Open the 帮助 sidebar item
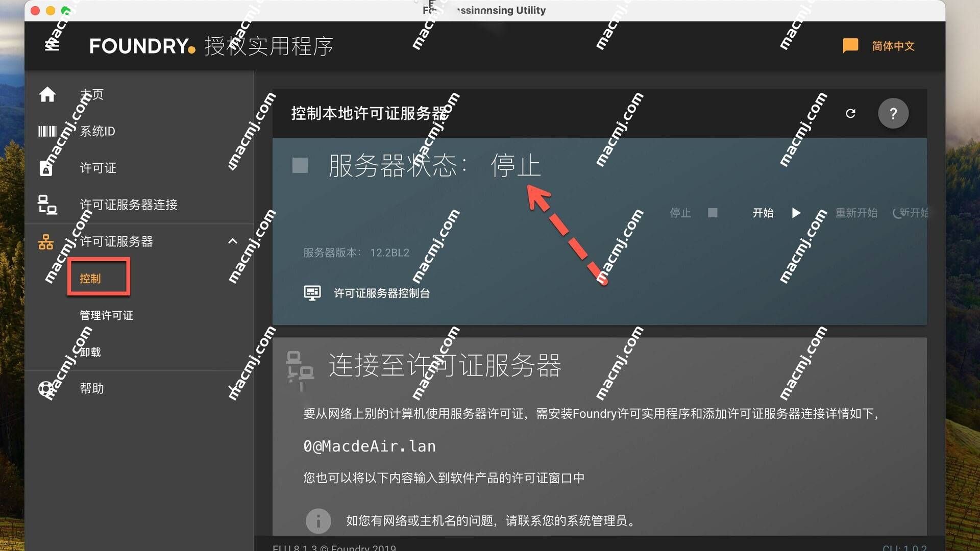The height and width of the screenshot is (551, 980). point(92,388)
